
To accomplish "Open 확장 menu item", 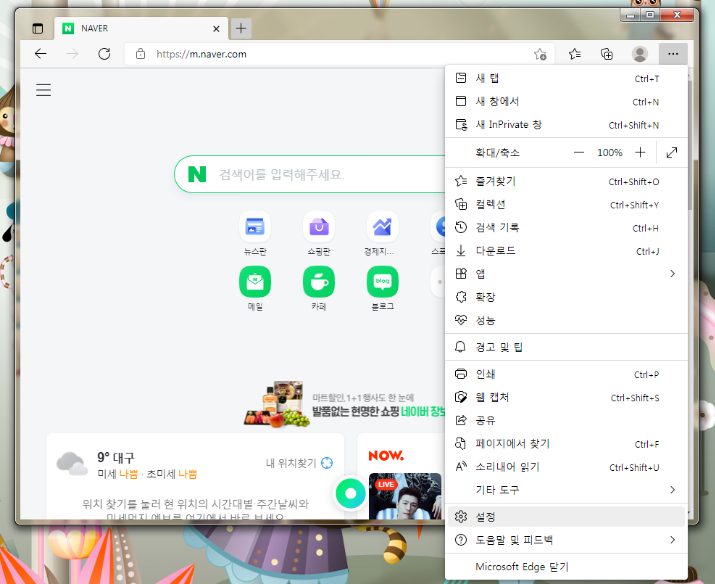I will [x=566, y=297].
